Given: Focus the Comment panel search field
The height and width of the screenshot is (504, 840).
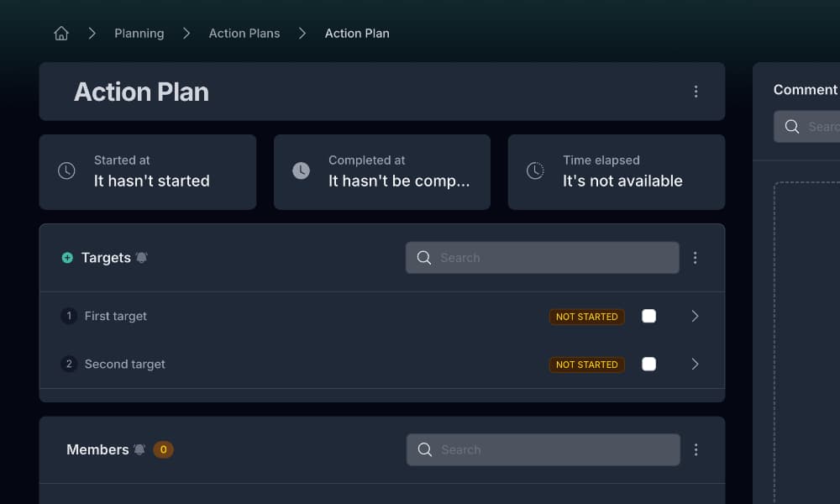Looking at the screenshot, I should click(806, 126).
